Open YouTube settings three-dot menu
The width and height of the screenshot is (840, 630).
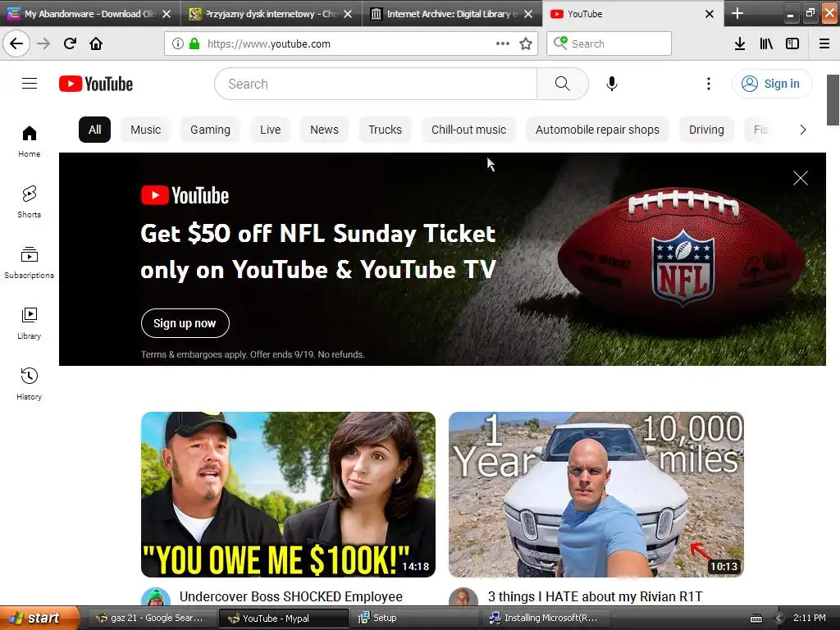[x=709, y=84]
